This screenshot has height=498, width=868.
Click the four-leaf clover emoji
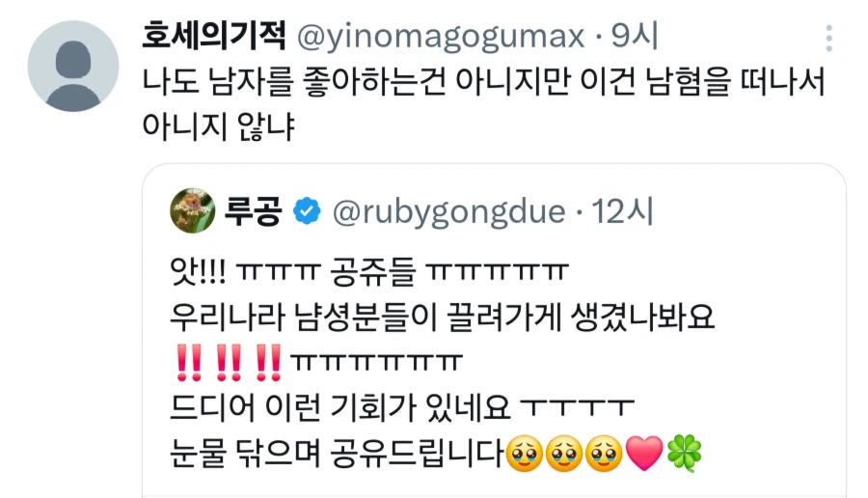(685, 454)
